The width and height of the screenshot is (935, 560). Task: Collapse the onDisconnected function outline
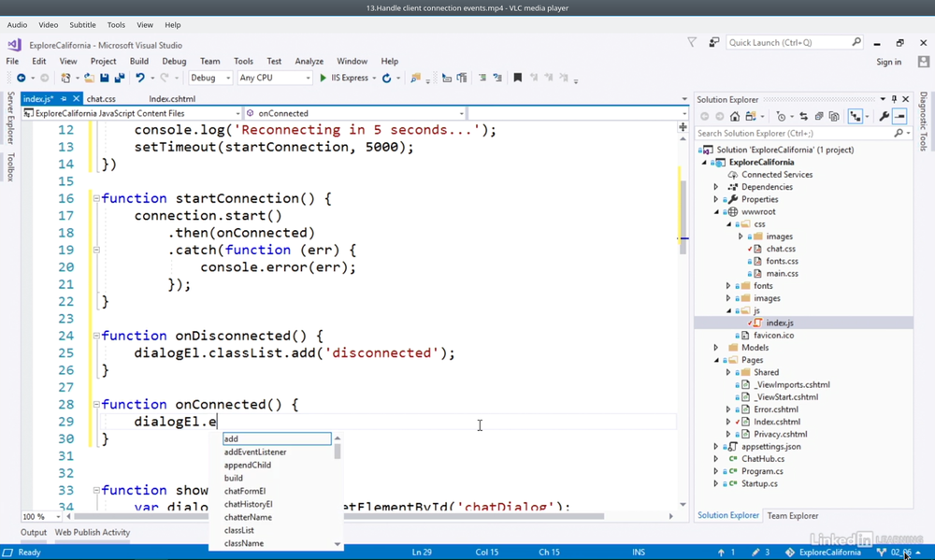[x=96, y=336]
